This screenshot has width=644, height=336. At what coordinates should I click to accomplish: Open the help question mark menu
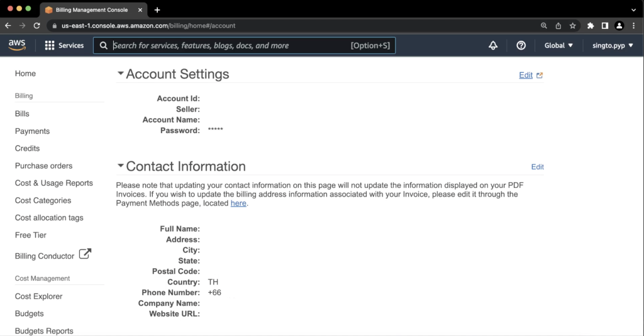521,46
